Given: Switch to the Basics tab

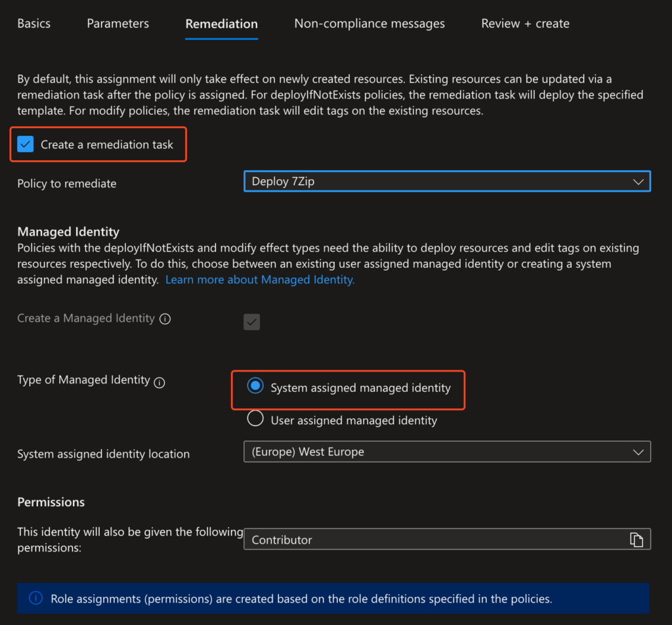Looking at the screenshot, I should pyautogui.click(x=33, y=24).
